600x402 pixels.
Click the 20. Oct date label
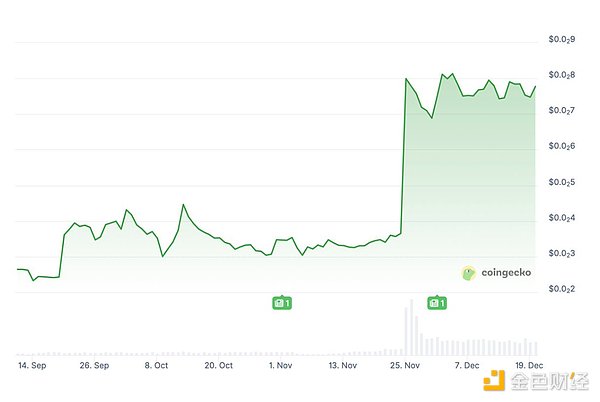(x=219, y=366)
